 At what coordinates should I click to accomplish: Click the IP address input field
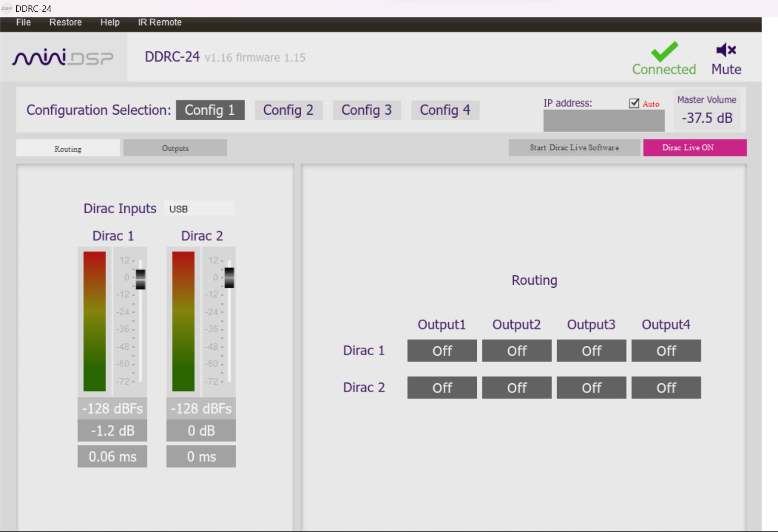[x=603, y=121]
